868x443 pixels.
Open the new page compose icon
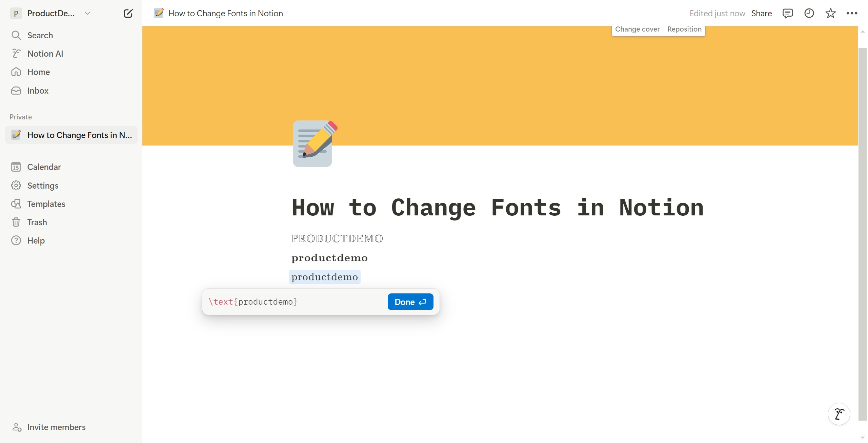128,13
